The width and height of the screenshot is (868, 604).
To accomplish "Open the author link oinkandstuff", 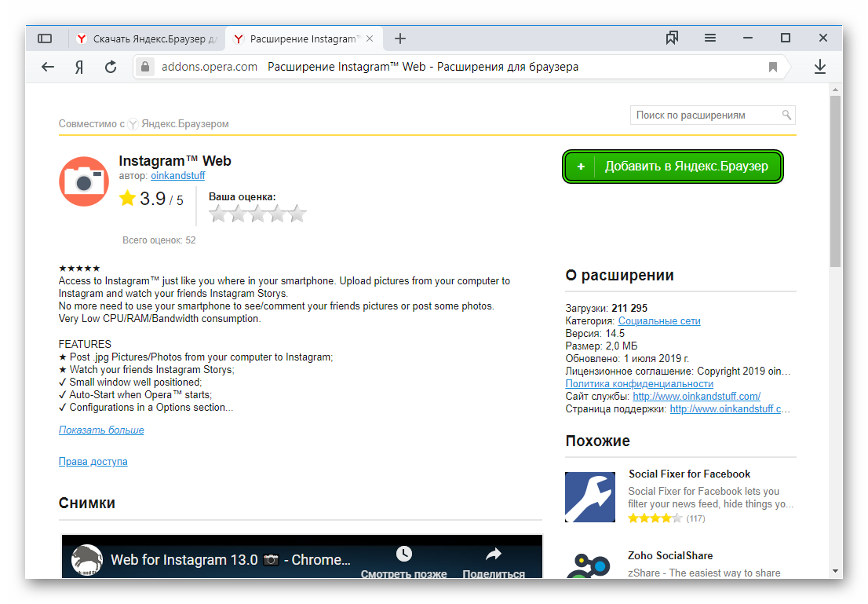I will pos(177,176).
